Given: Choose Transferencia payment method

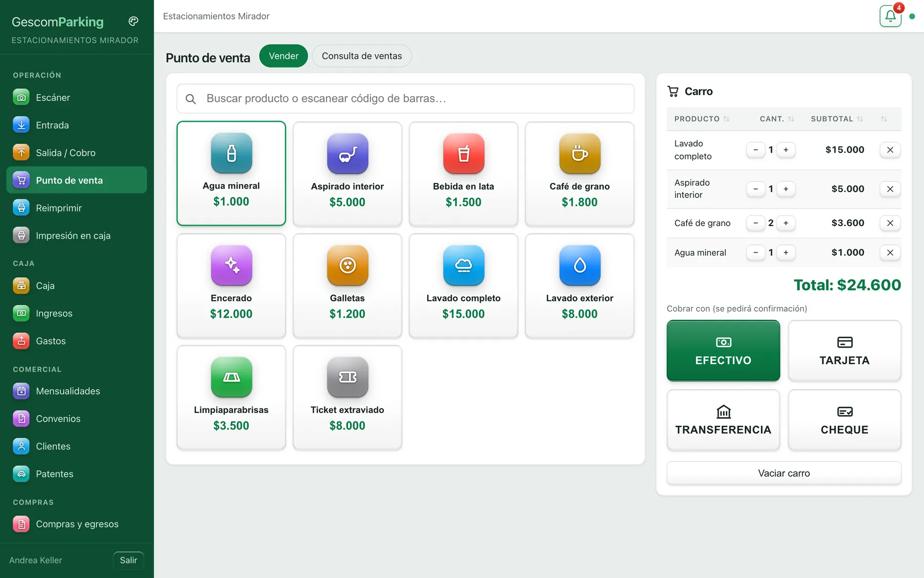Looking at the screenshot, I should [x=723, y=420].
